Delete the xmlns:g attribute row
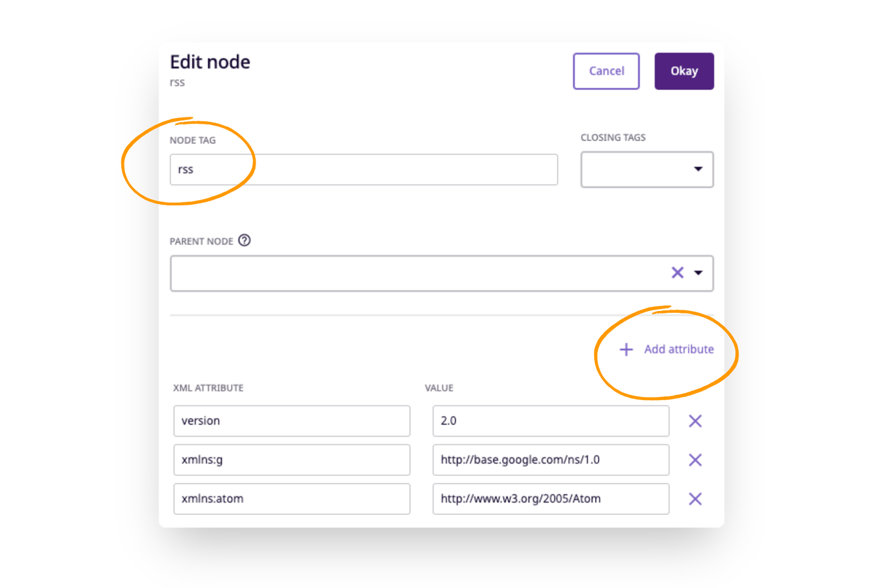 (x=694, y=460)
